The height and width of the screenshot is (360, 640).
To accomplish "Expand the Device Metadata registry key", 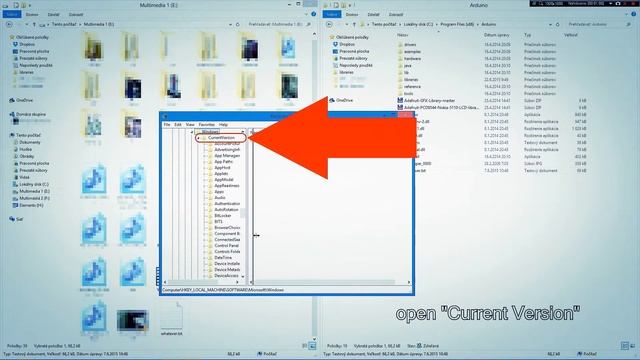I will 205,270.
